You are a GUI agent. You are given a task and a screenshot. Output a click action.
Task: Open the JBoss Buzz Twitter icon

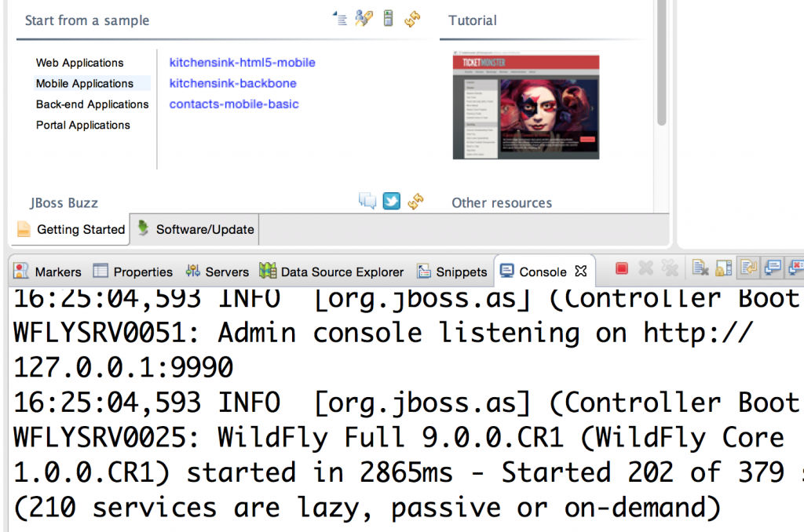click(392, 201)
